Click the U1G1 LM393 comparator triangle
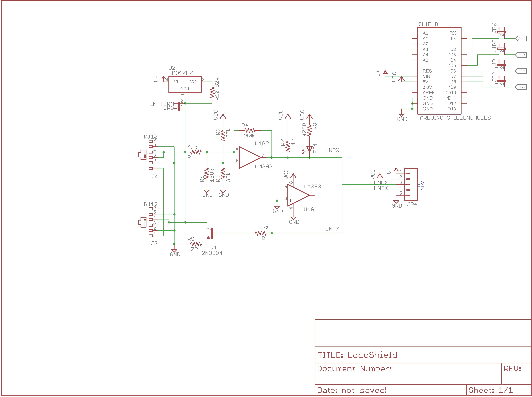The image size is (532, 397). click(299, 195)
